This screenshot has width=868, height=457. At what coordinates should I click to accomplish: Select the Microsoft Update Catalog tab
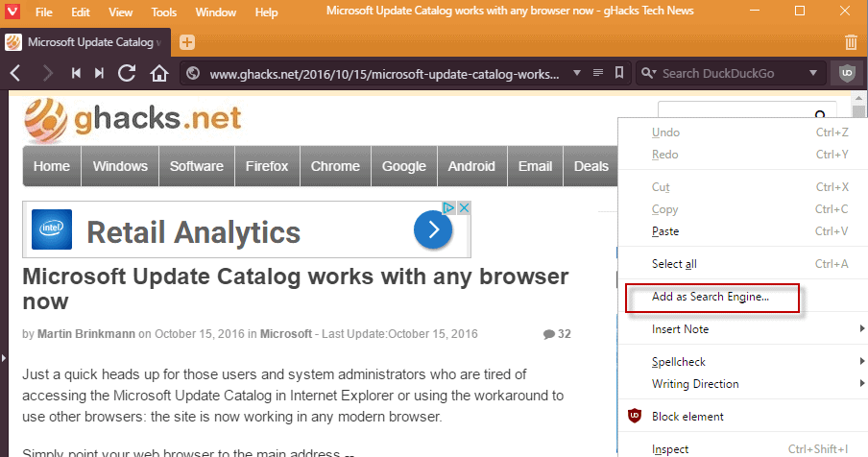click(x=85, y=42)
